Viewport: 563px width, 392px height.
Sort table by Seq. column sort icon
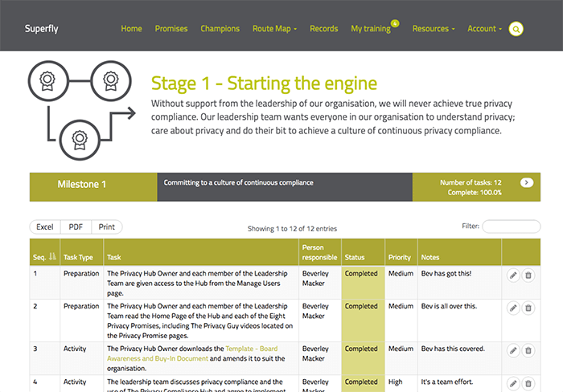(x=52, y=257)
